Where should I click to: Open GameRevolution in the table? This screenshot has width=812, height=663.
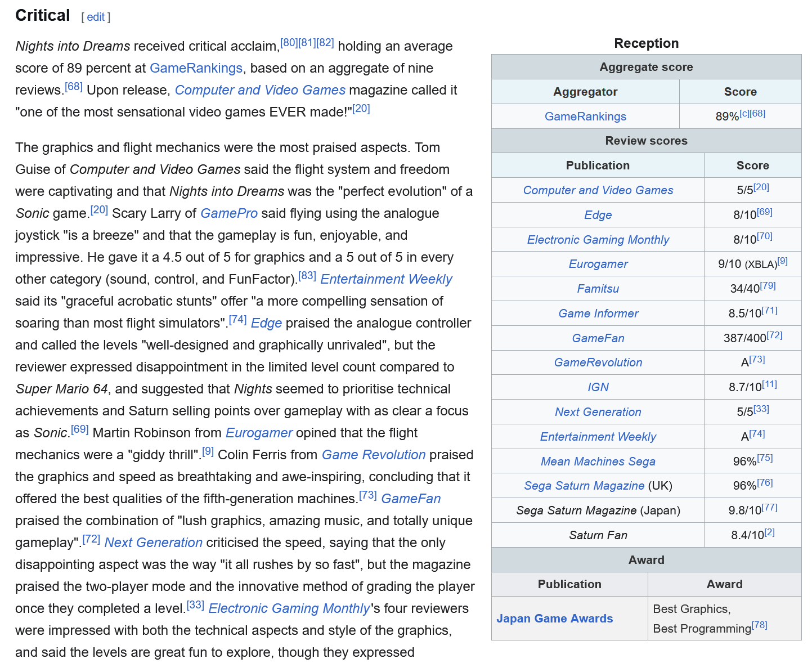pyautogui.click(x=598, y=362)
